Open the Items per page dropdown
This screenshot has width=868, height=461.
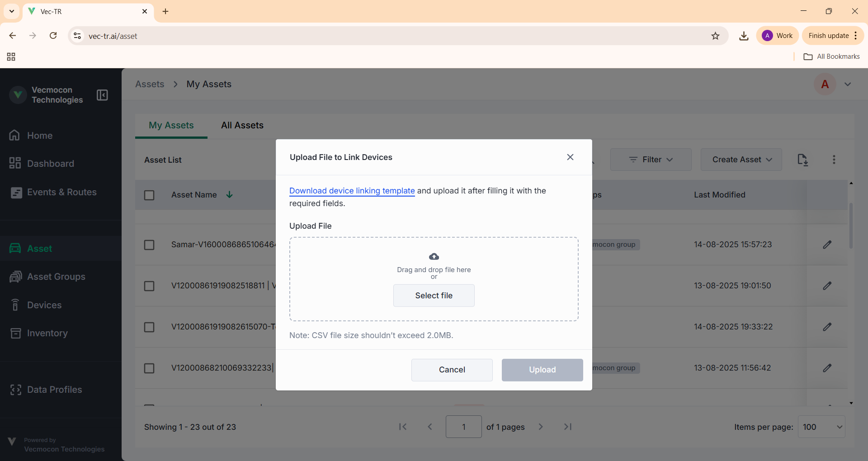821,427
